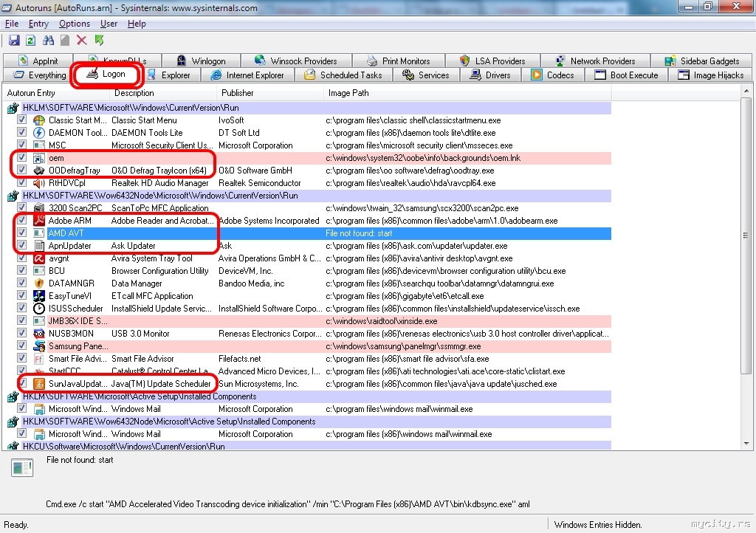Click the Classic Start Menu shell icon
This screenshot has height=533, width=756.
(38, 120)
